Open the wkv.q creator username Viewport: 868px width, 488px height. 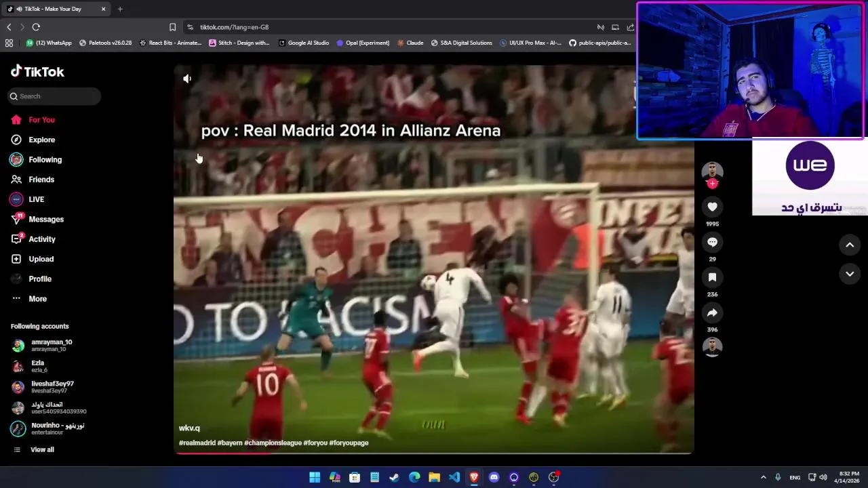pos(189,428)
